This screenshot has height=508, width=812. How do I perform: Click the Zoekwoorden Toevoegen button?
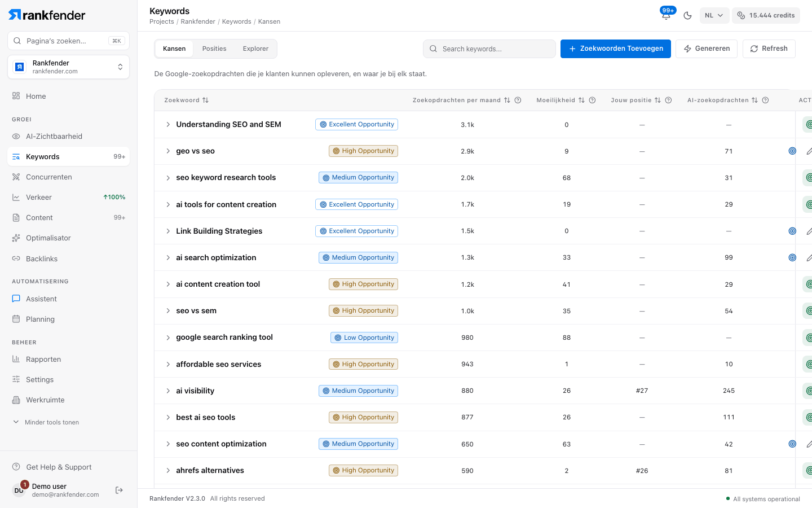(x=616, y=49)
